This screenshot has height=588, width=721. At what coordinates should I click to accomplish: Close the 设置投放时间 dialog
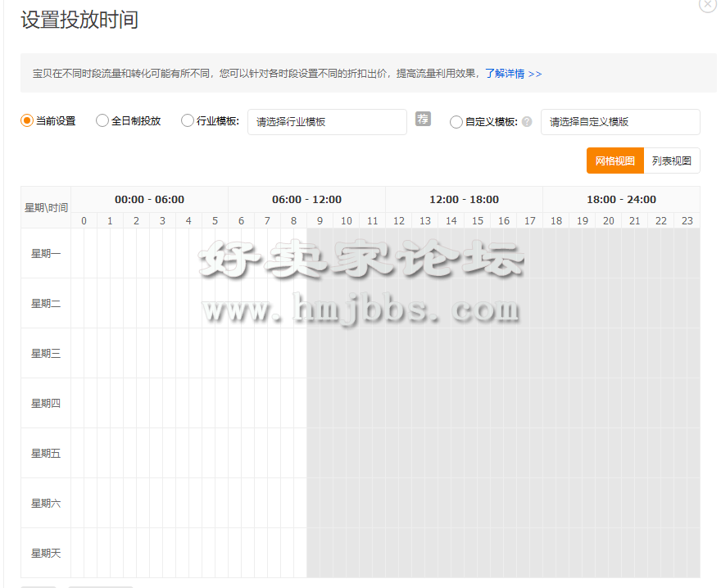[x=708, y=4]
